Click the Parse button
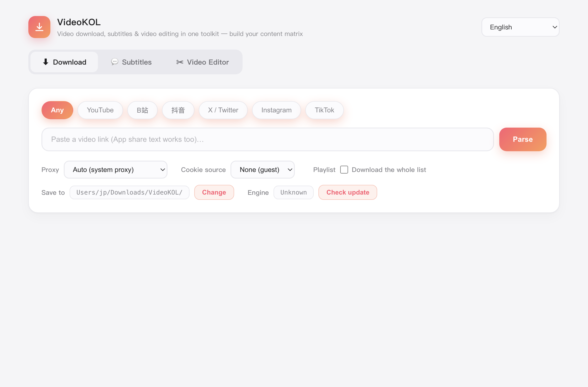 pos(523,139)
